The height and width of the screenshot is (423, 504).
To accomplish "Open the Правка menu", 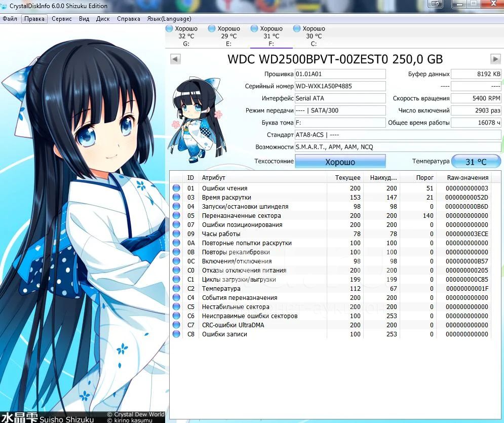I will click(x=34, y=19).
